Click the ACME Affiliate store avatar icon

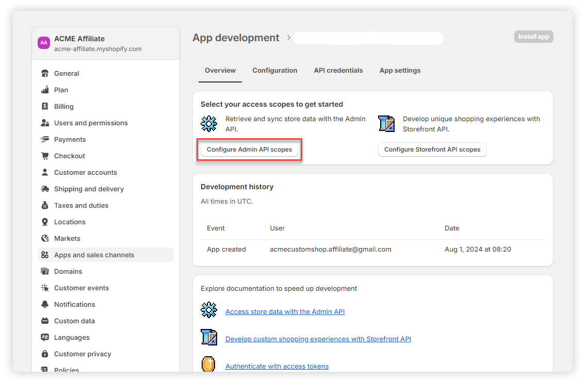44,43
